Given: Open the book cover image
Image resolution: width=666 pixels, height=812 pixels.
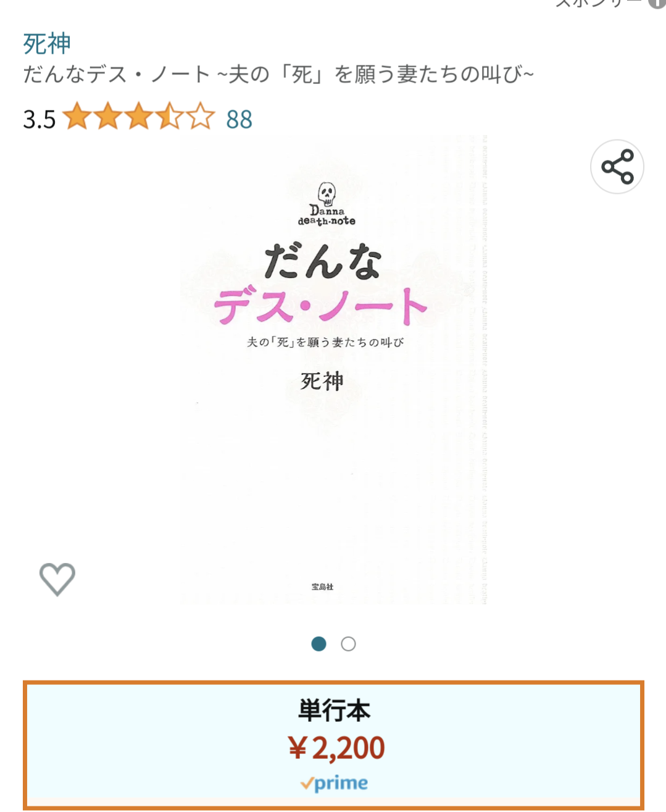Looking at the screenshot, I should coord(335,370).
